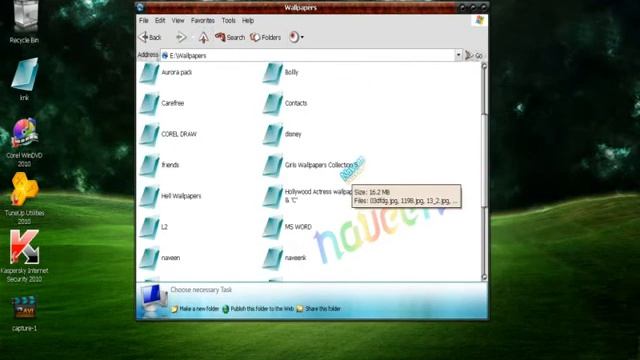The image size is (640, 360).
Task: Click the Choose necessary Task heading
Action: tap(201, 290)
